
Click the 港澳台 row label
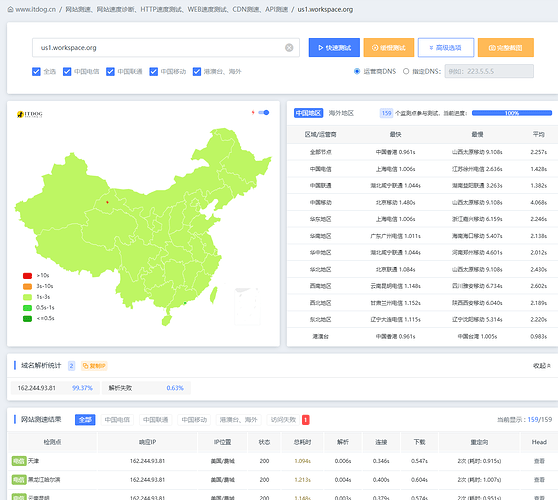[320, 336]
